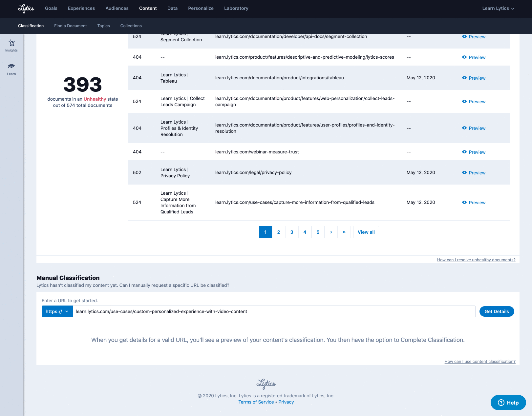Focus the manual classification URL field

point(274,311)
